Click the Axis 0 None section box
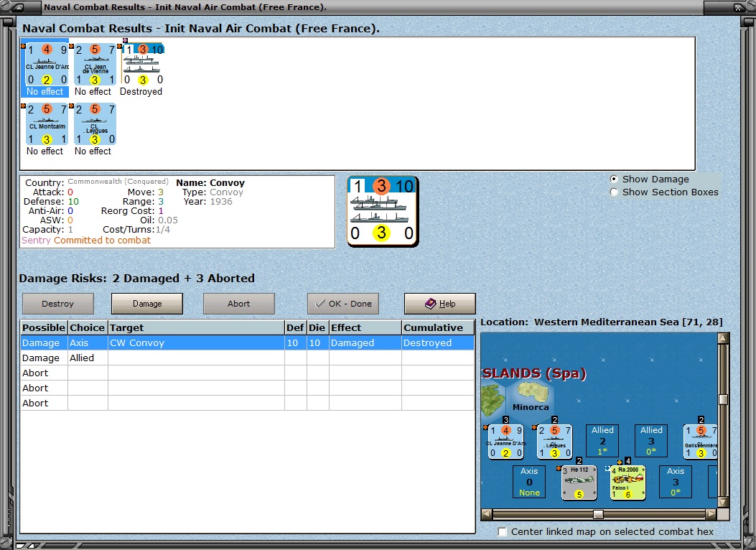756x550 pixels. (529, 482)
